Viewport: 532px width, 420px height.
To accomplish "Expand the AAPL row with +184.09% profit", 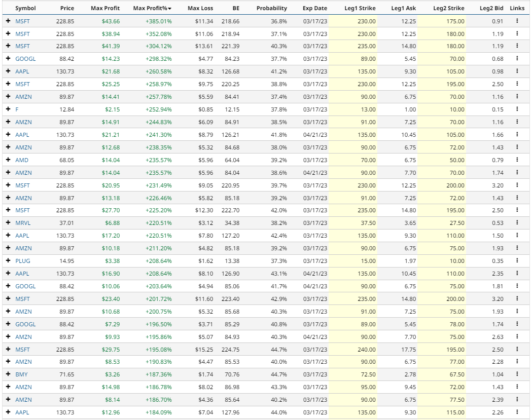I will [8, 412].
